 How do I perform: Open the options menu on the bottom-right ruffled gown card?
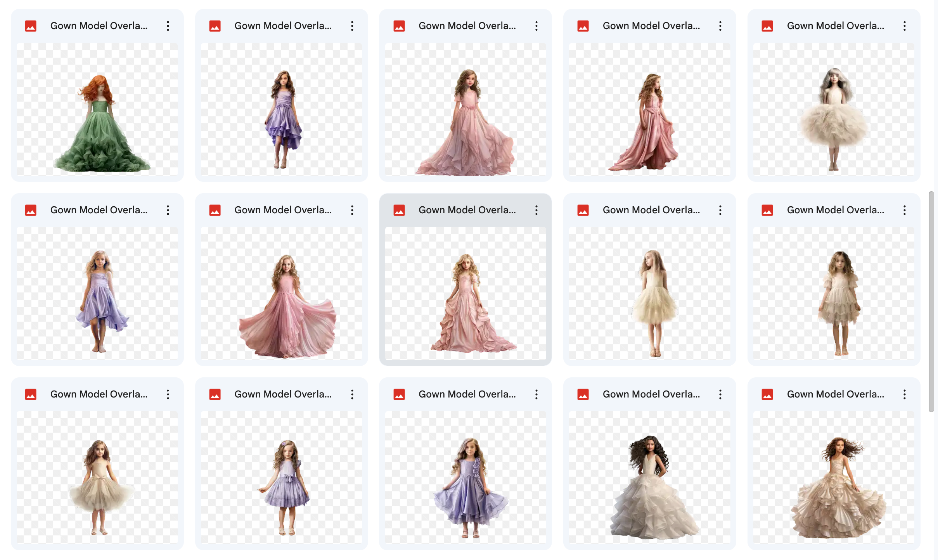tap(904, 394)
